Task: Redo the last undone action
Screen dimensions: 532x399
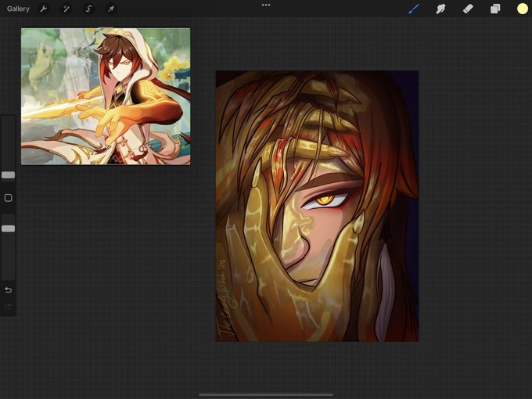Action: [x=8, y=307]
